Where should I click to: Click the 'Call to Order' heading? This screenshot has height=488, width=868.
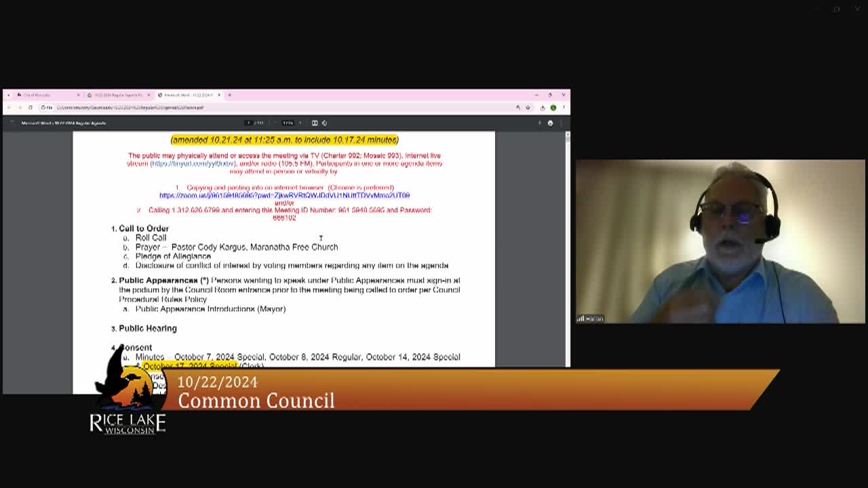point(144,228)
